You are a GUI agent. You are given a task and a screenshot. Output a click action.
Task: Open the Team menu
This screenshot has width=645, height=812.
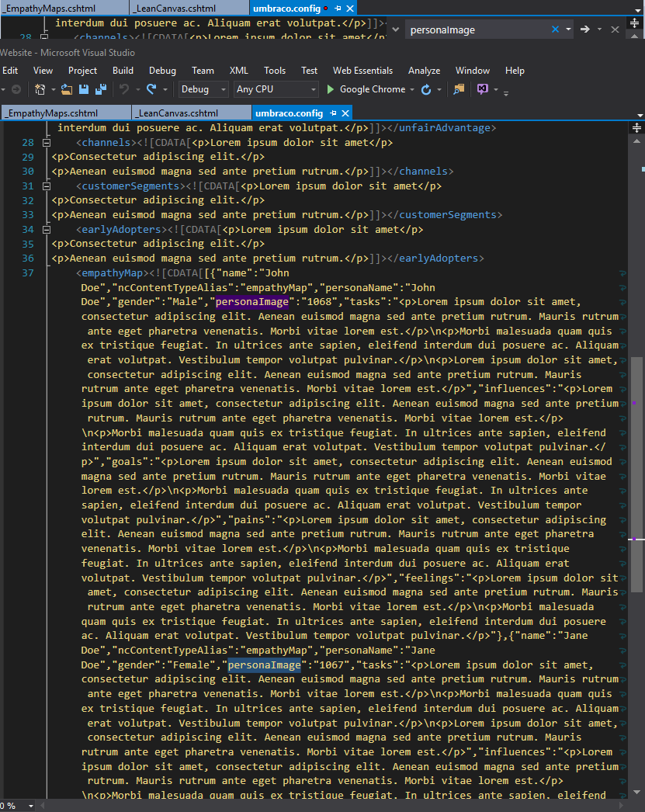coord(203,71)
